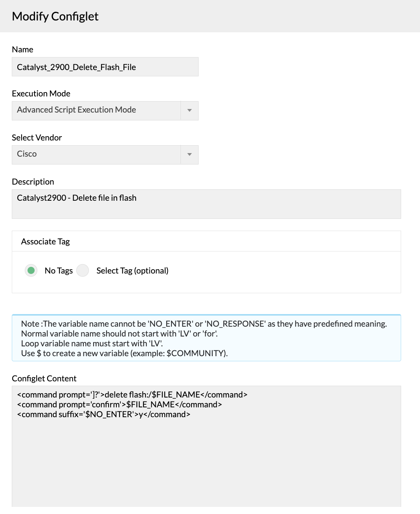
Task: Open the Cisco vendor combo box
Action: click(96, 155)
